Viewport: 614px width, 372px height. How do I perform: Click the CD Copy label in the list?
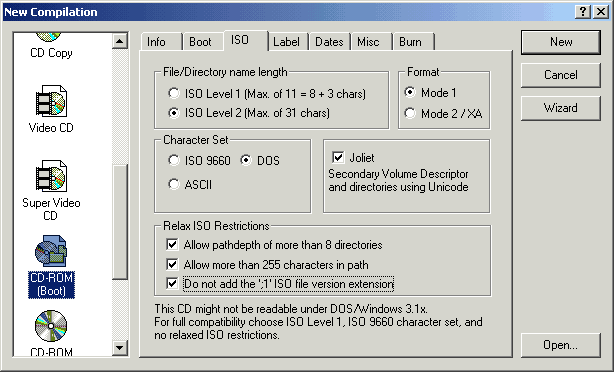(51, 53)
